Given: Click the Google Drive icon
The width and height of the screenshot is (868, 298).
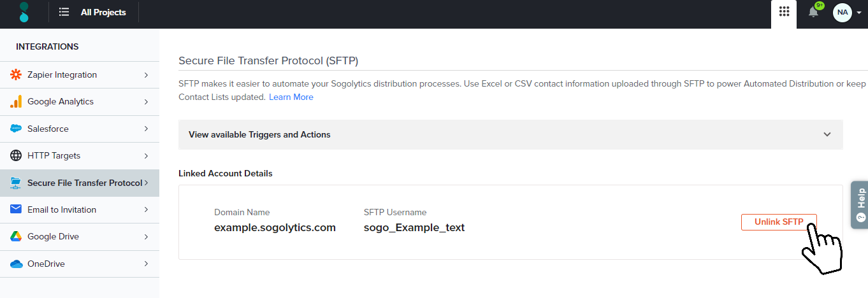Looking at the screenshot, I should pyautogui.click(x=16, y=237).
